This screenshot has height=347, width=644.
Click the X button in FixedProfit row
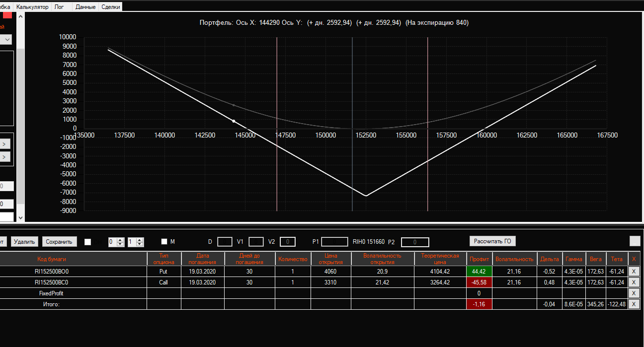click(x=634, y=293)
